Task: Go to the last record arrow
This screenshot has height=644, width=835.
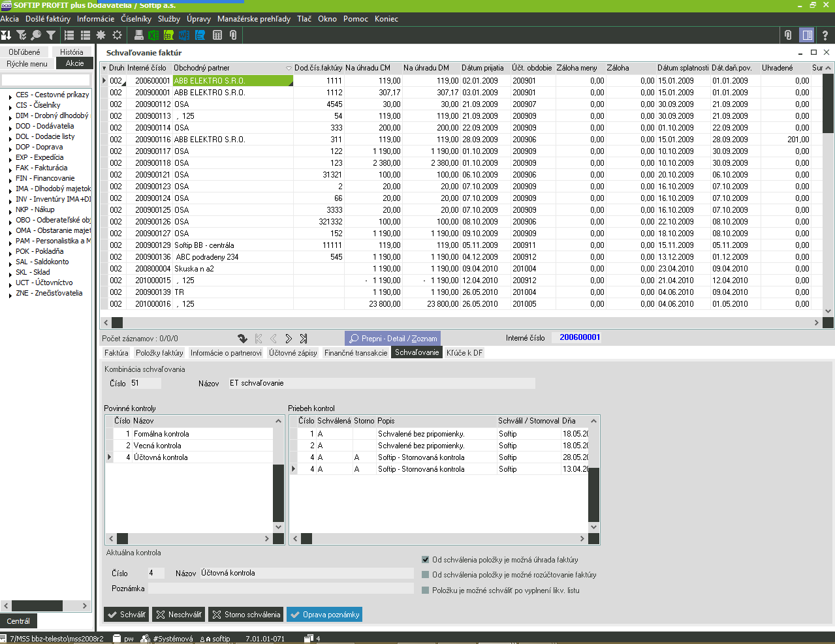Action: pyautogui.click(x=304, y=339)
